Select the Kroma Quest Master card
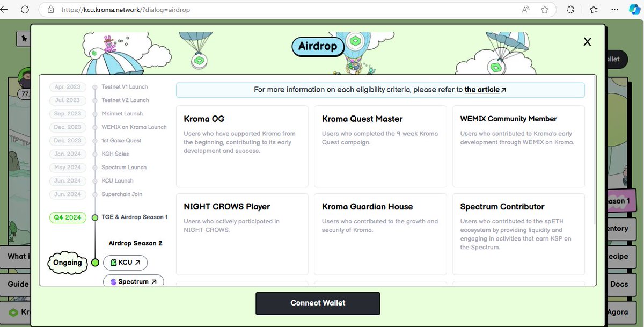 pos(380,146)
